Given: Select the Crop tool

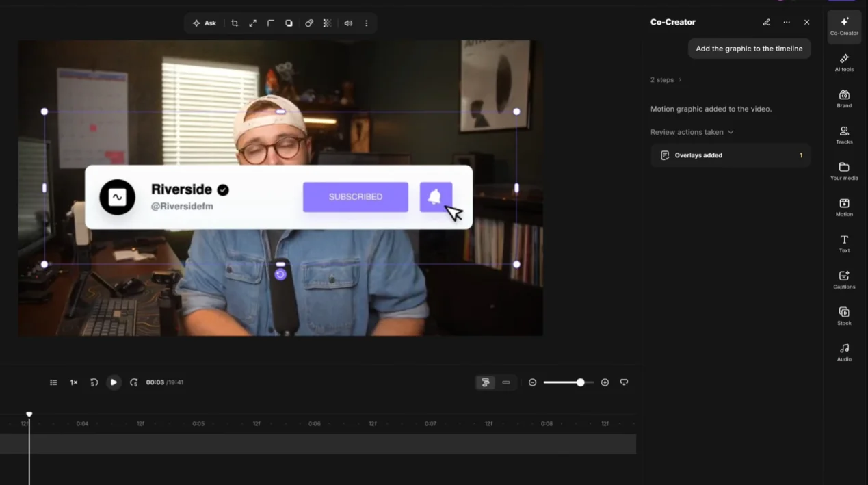Looking at the screenshot, I should pyautogui.click(x=235, y=23).
